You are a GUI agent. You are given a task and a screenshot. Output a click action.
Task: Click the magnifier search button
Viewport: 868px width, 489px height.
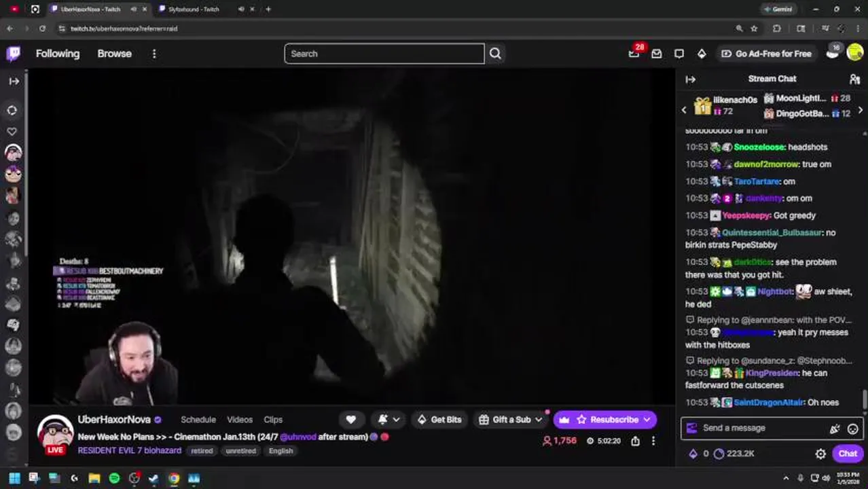point(495,54)
